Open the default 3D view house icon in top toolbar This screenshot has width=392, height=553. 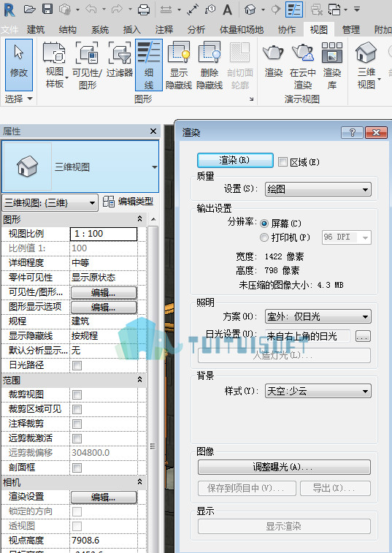coord(250,9)
